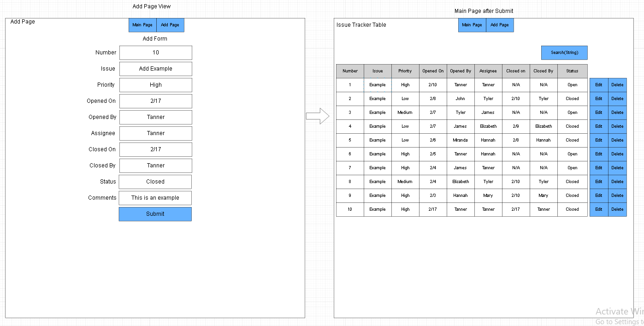This screenshot has height=326, width=644.
Task: Click the Closed on column header
Action: point(516,71)
